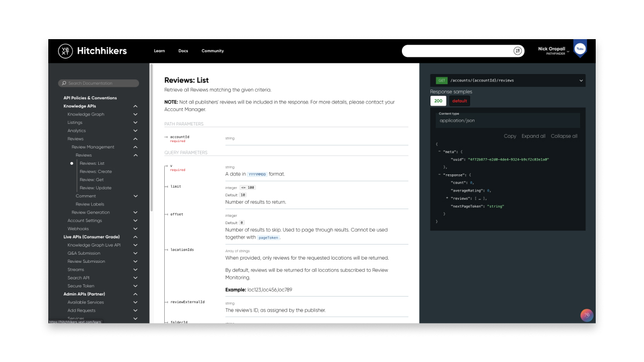The width and height of the screenshot is (644, 362).
Task: Select the Community menu item
Action: [213, 50]
